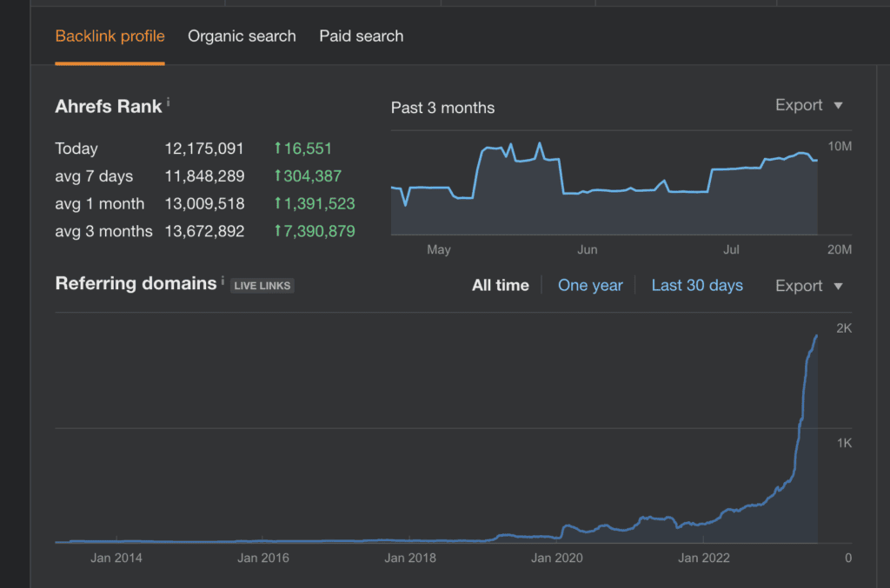
Task: Click the Referring domains heading
Action: pos(136,283)
